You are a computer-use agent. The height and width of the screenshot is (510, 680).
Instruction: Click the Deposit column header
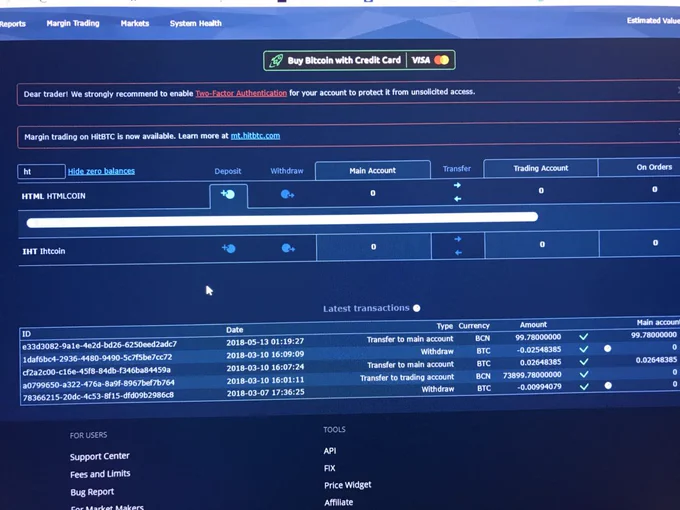point(228,171)
